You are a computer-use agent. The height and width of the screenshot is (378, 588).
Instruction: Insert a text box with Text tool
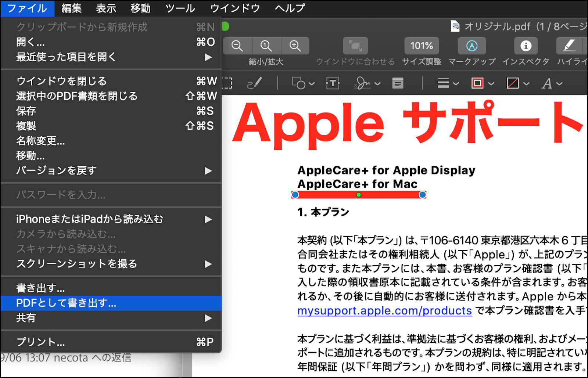pos(333,83)
